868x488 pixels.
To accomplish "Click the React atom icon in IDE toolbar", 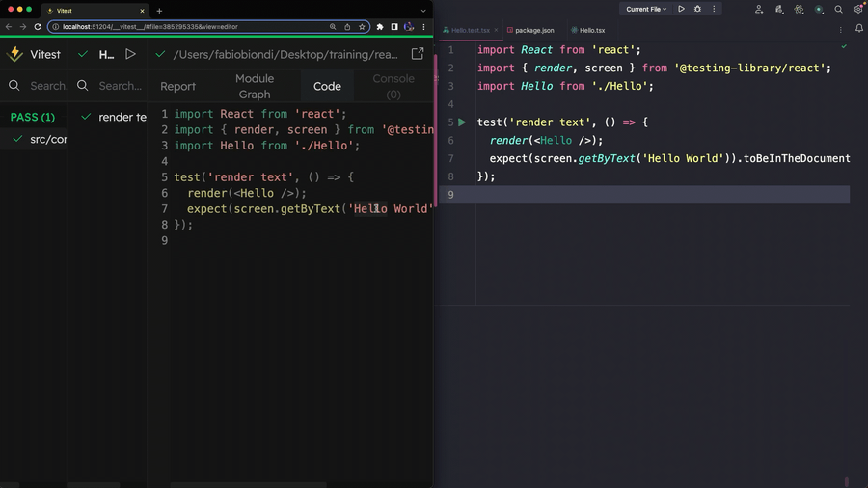I will point(799,9).
